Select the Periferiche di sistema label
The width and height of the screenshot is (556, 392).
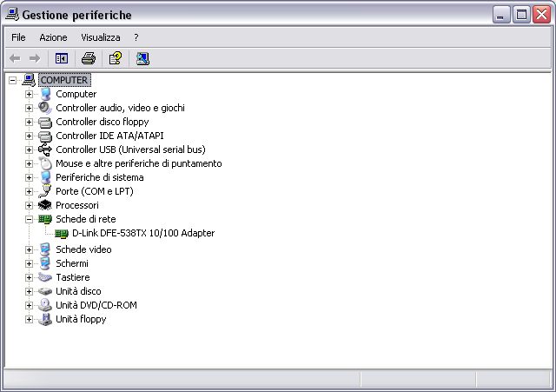tap(100, 177)
